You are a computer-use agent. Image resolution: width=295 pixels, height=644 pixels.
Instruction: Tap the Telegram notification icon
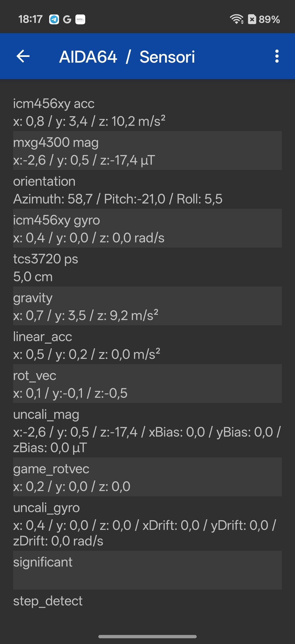[54, 19]
